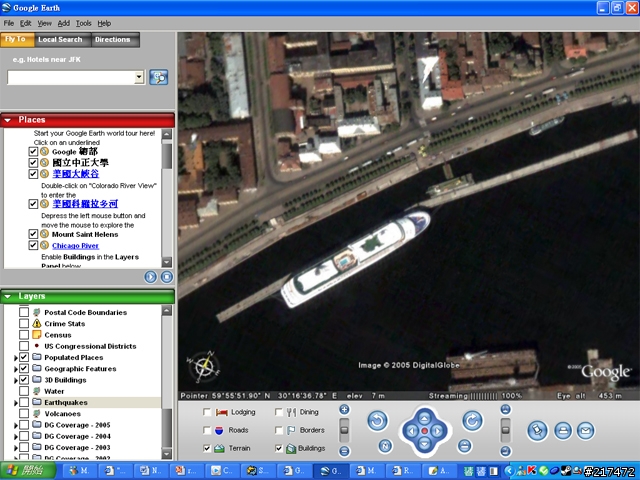Disable the Buildings checkbox

point(278,448)
